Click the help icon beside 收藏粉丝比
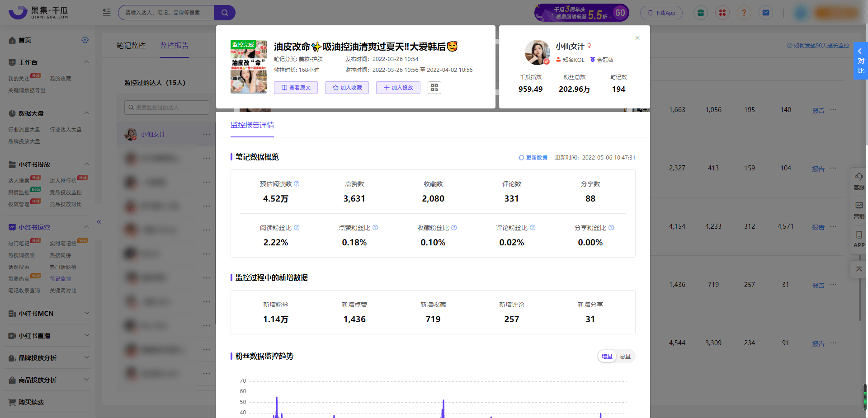Viewport: 868px width, 418px height. 454,228
